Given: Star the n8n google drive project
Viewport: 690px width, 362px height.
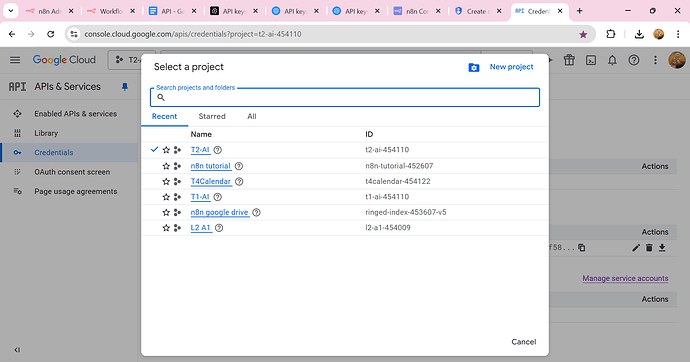Looking at the screenshot, I should tap(166, 212).
